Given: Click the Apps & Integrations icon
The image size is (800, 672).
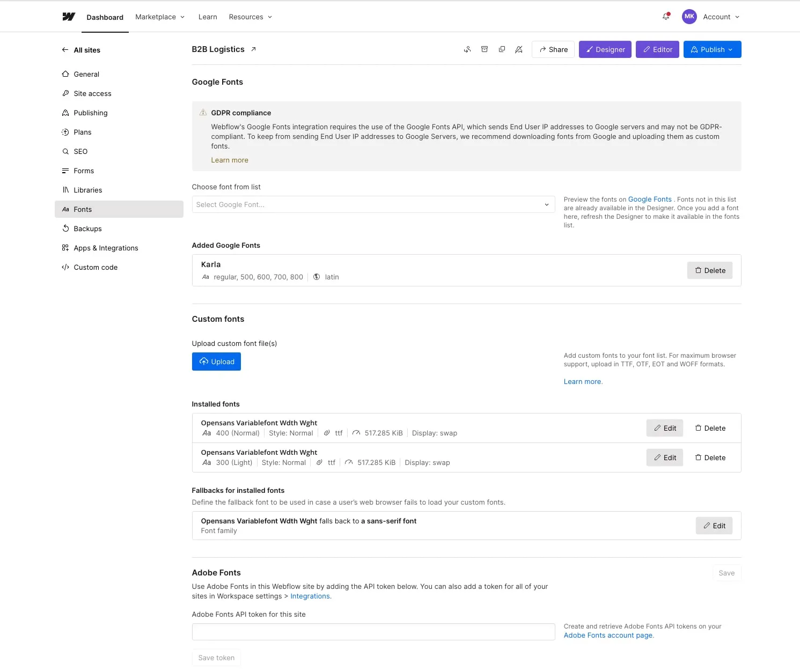Looking at the screenshot, I should [65, 248].
